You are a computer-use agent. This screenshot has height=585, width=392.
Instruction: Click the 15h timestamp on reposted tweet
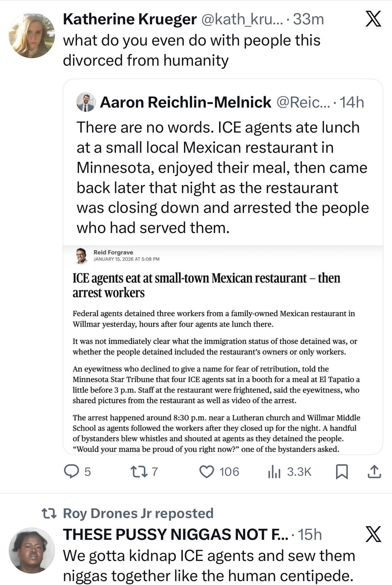310,534
